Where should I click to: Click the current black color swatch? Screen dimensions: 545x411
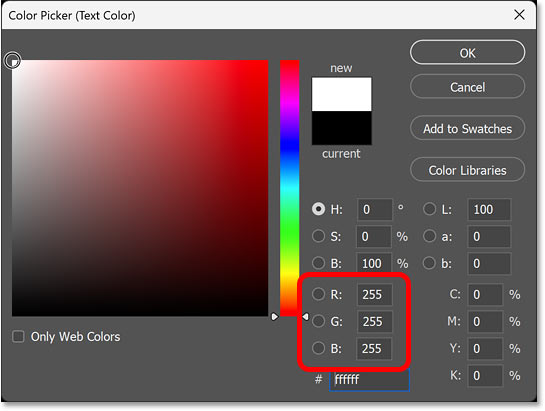341,128
